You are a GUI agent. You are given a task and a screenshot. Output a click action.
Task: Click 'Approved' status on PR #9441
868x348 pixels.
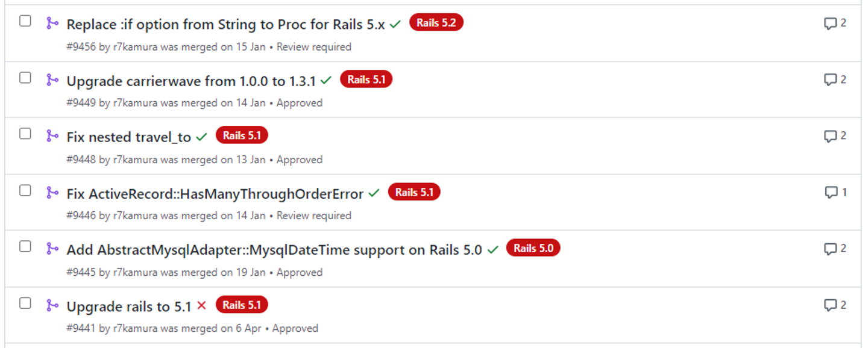tap(295, 329)
